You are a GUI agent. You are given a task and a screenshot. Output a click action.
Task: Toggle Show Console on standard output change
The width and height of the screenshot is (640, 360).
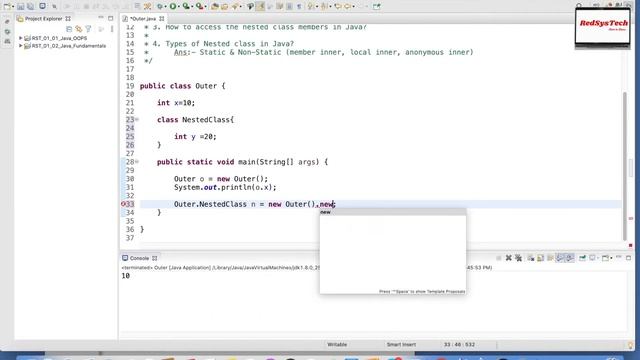coord(560,258)
